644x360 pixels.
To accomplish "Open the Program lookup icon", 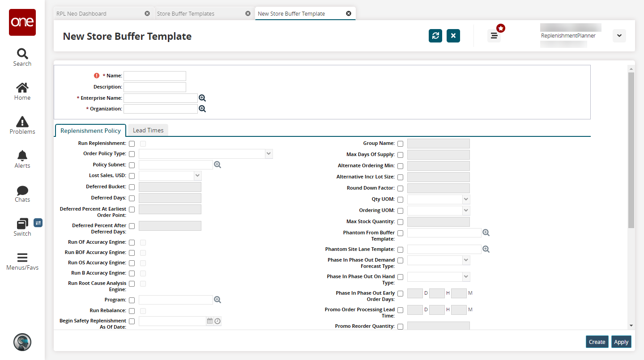I will [x=218, y=300].
